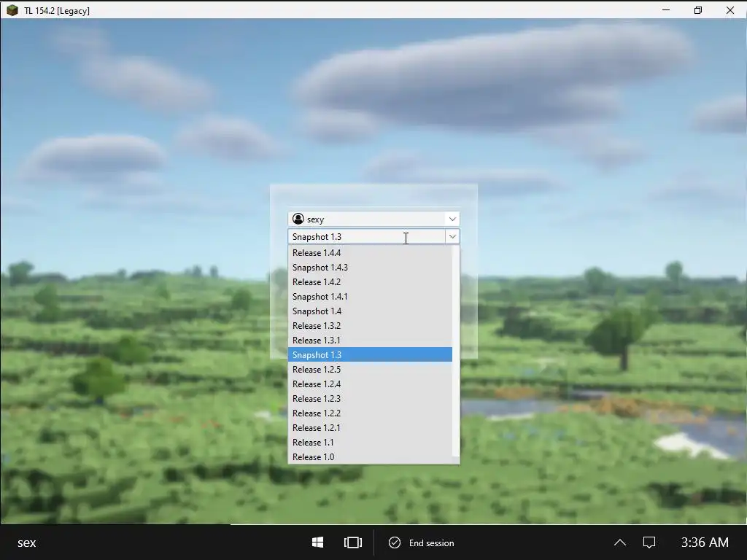The image size is (747, 560).
Task: Pick Release 1.2.3 version
Action: pyautogui.click(x=370, y=399)
